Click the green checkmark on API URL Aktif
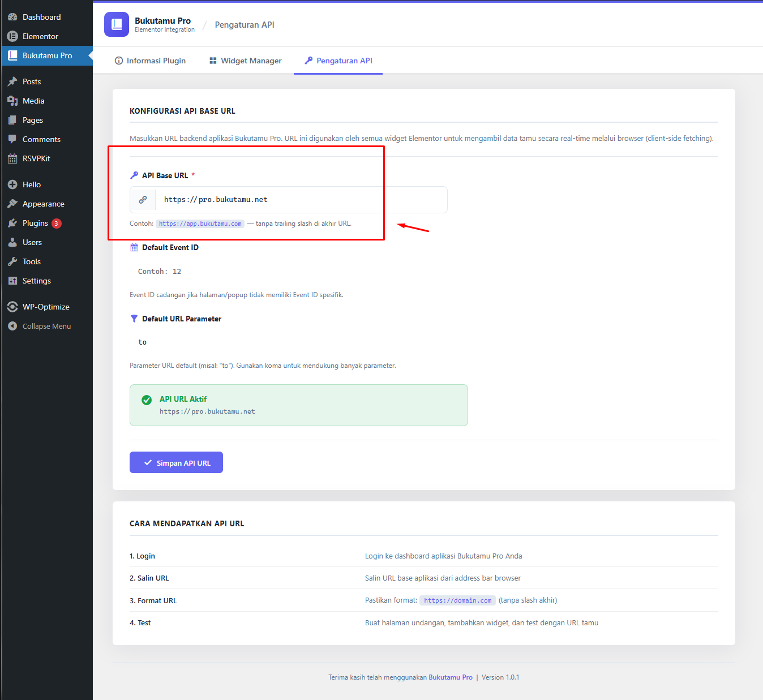The width and height of the screenshot is (763, 700). point(147,400)
